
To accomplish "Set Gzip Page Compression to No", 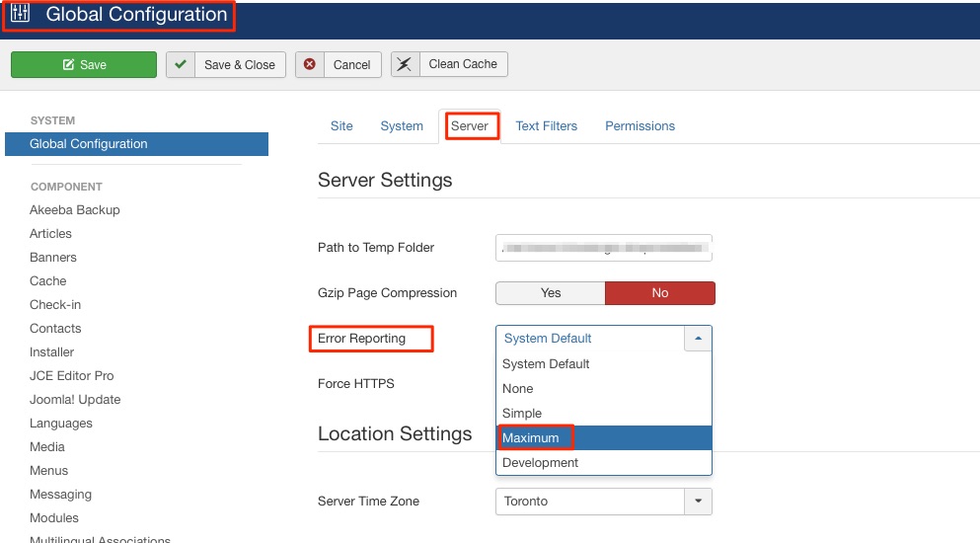I will (x=660, y=293).
